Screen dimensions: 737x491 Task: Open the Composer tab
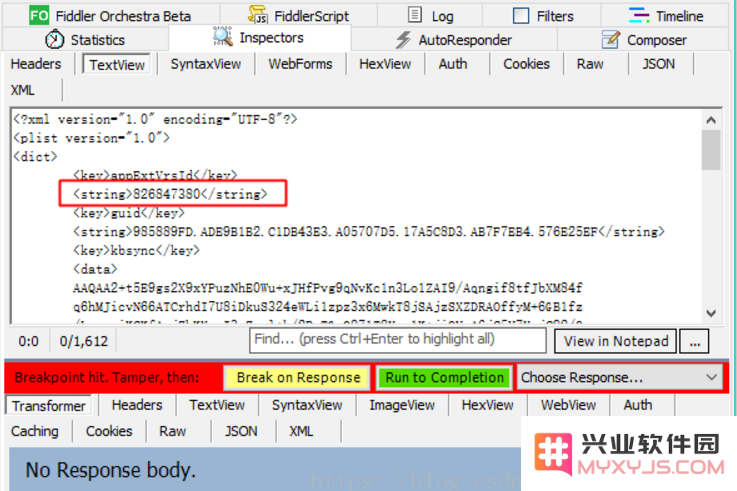tap(643, 40)
